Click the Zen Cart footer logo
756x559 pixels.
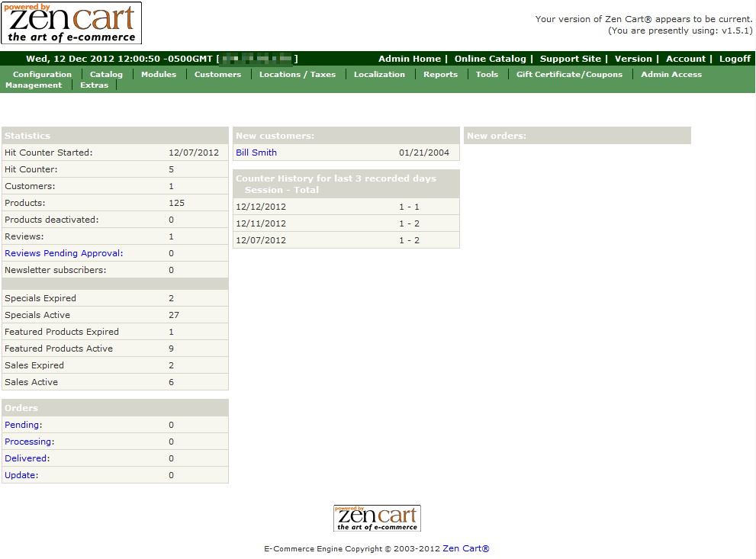pos(377,518)
